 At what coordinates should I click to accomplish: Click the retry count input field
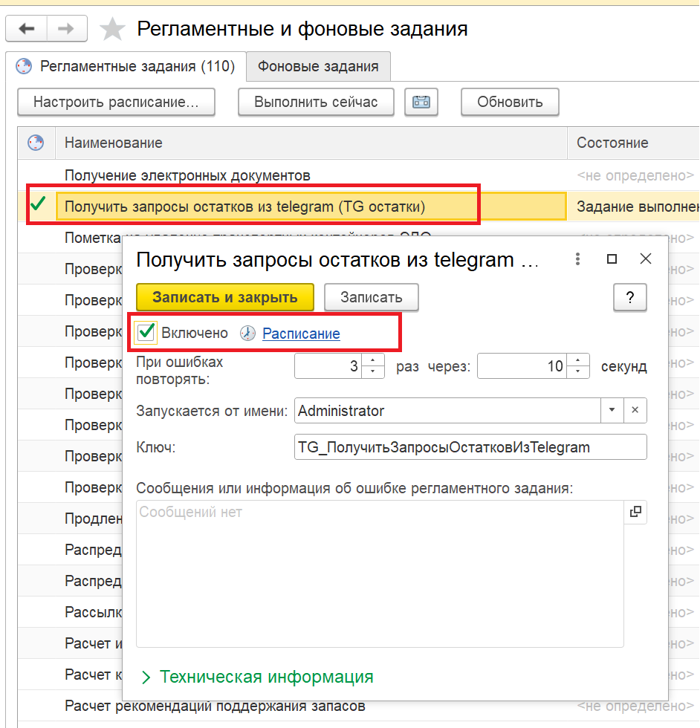click(328, 365)
